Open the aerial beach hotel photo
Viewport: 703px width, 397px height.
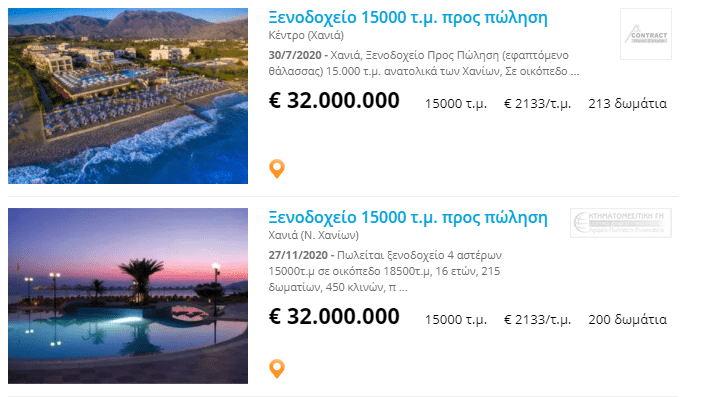pyautogui.click(x=128, y=96)
